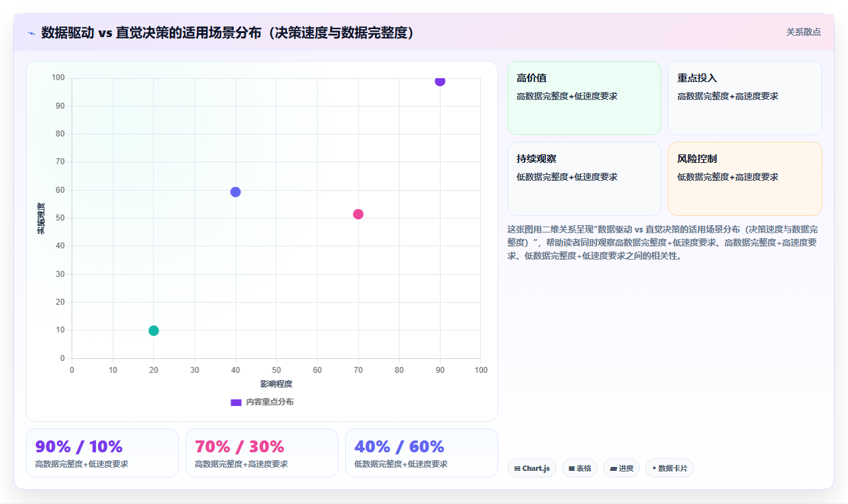Click the Chart.js tag
The height and width of the screenshot is (504, 848).
click(532, 468)
